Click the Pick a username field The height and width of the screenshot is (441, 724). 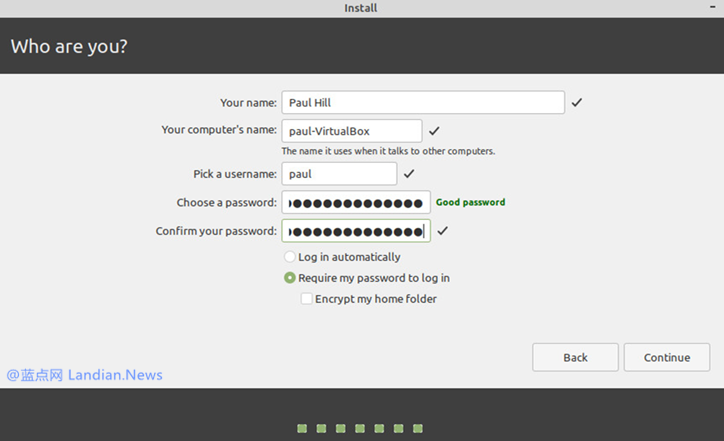339,174
